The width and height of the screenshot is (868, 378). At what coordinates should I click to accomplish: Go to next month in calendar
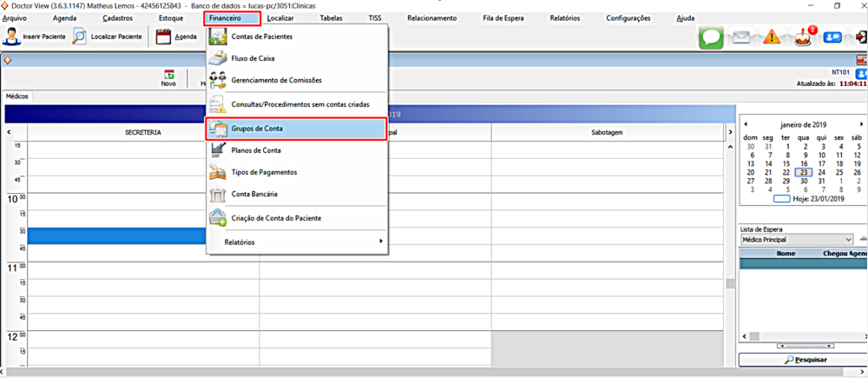point(858,125)
